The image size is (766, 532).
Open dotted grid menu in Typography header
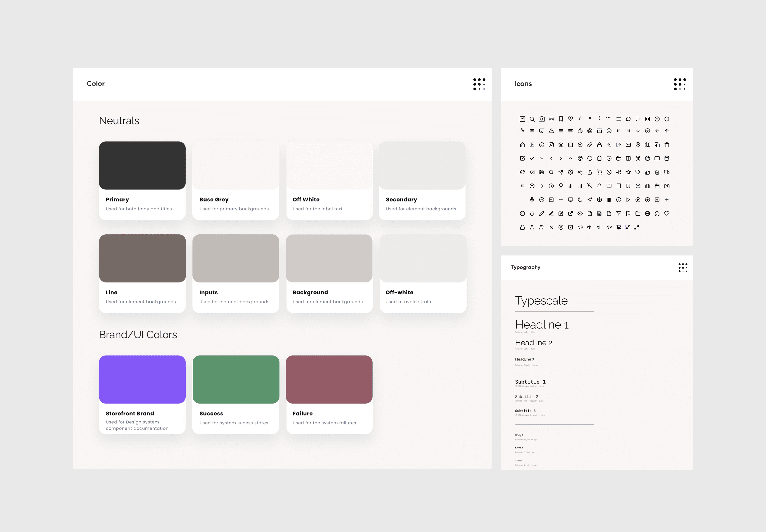click(683, 267)
